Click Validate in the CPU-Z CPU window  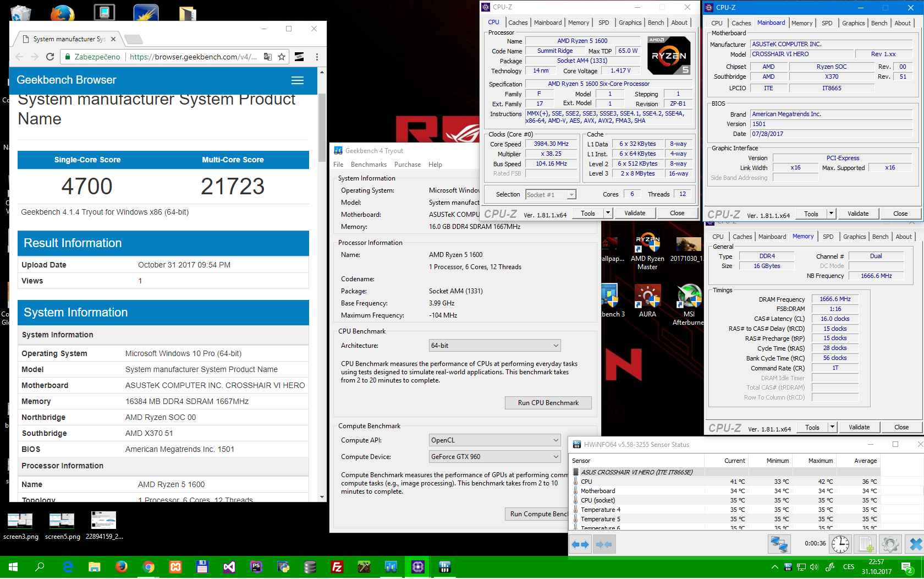point(635,213)
